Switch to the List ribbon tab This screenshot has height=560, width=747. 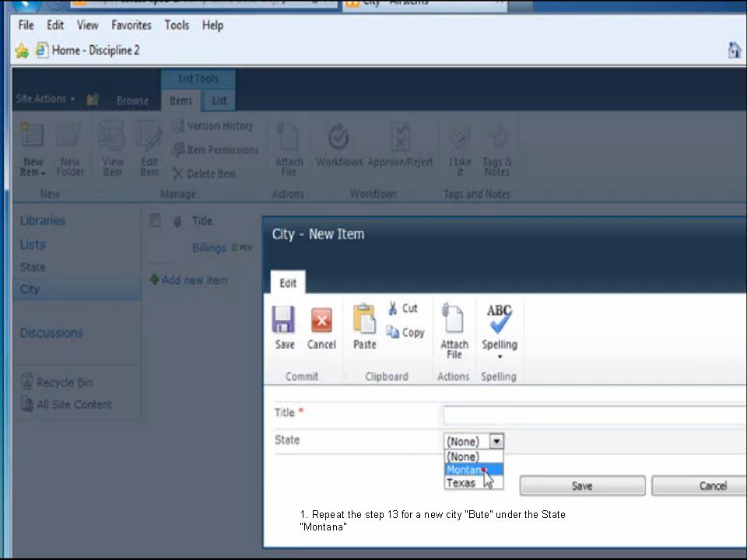(219, 100)
